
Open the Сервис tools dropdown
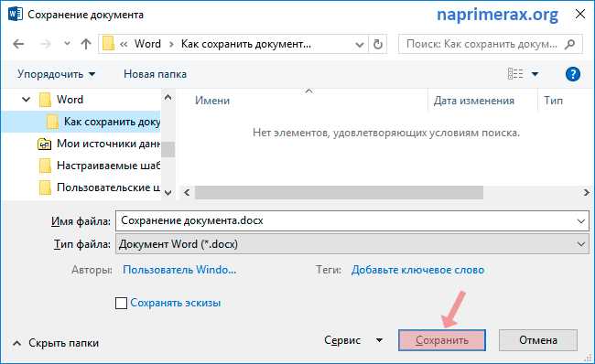(x=353, y=340)
